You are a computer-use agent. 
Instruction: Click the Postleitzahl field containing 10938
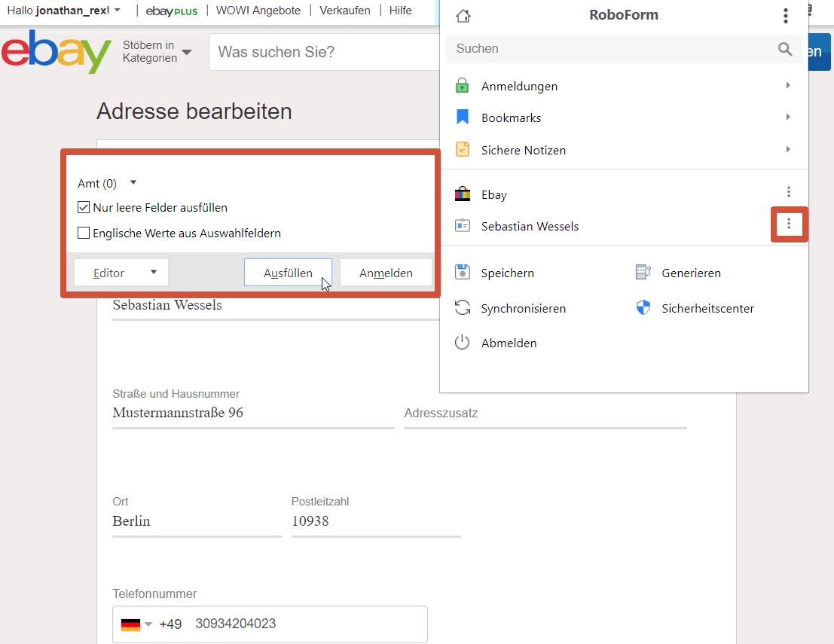click(376, 522)
